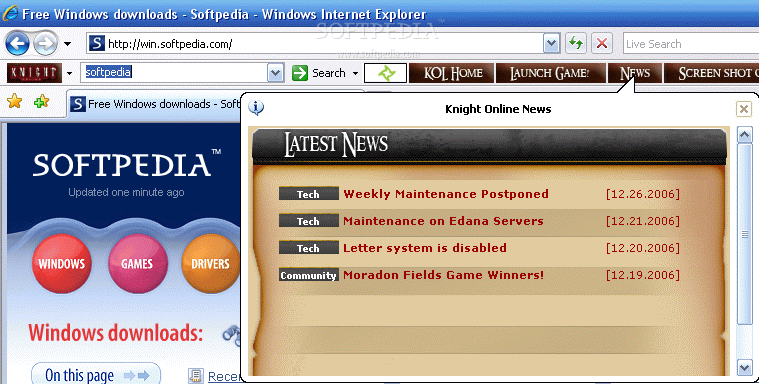This screenshot has width=759, height=384.
Task: Click the Internet Explorer title bar icon
Action: point(10,13)
